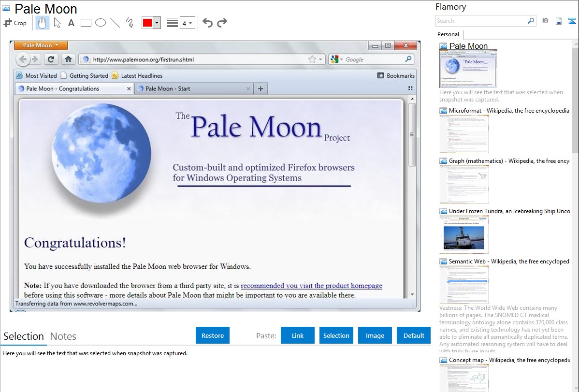Close the Pale Moon - Congratulations tab
579x392 pixels.
click(x=129, y=88)
